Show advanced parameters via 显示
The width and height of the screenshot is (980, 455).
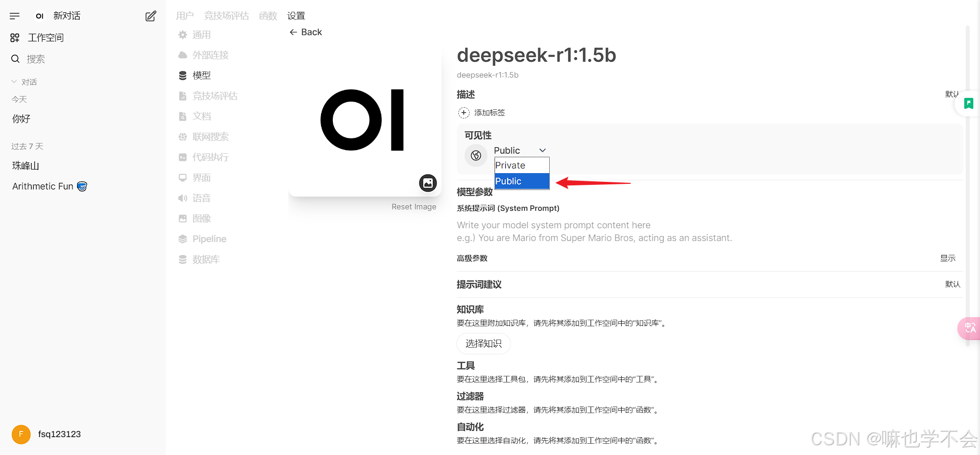click(948, 258)
